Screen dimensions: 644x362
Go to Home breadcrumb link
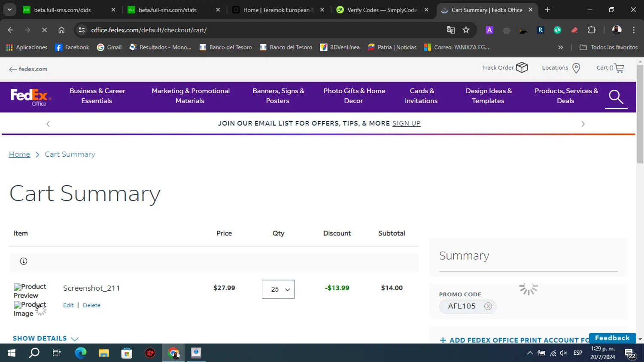(19, 154)
